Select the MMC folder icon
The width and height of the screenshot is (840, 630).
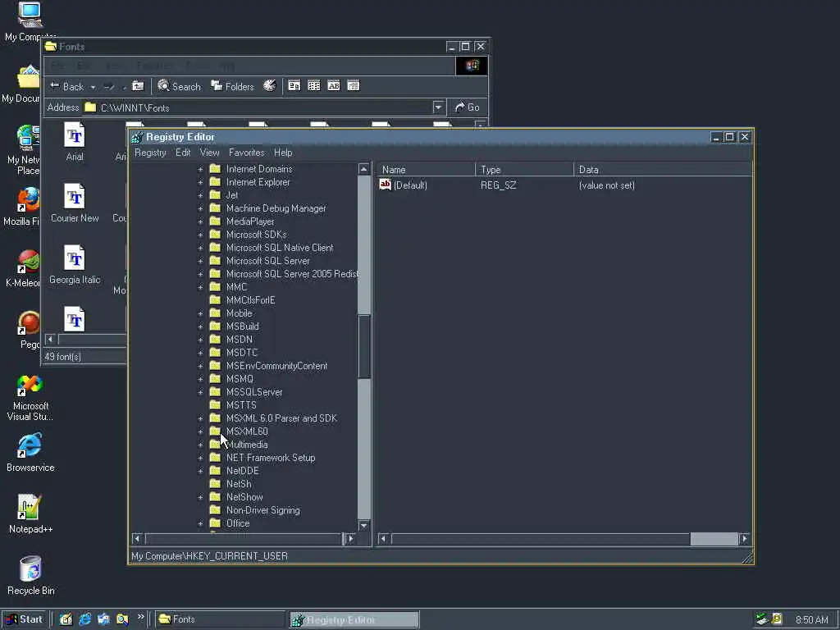(x=215, y=287)
